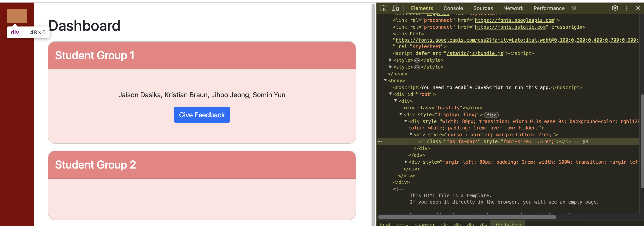Click the body breadcrumb

tap(402, 224)
